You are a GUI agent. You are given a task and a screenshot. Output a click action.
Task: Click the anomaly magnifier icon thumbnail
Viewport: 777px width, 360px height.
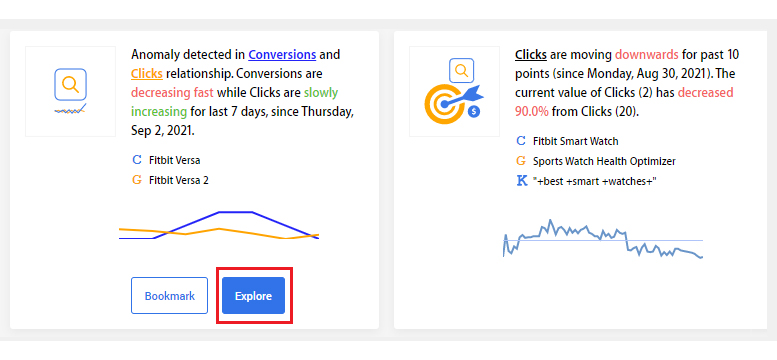tap(70, 91)
